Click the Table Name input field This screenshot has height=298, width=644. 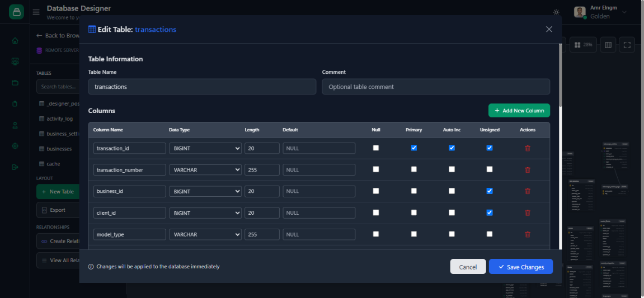point(202,87)
